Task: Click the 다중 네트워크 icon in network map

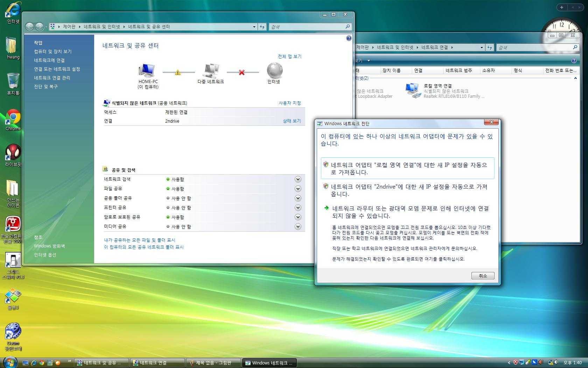Action: pos(211,70)
